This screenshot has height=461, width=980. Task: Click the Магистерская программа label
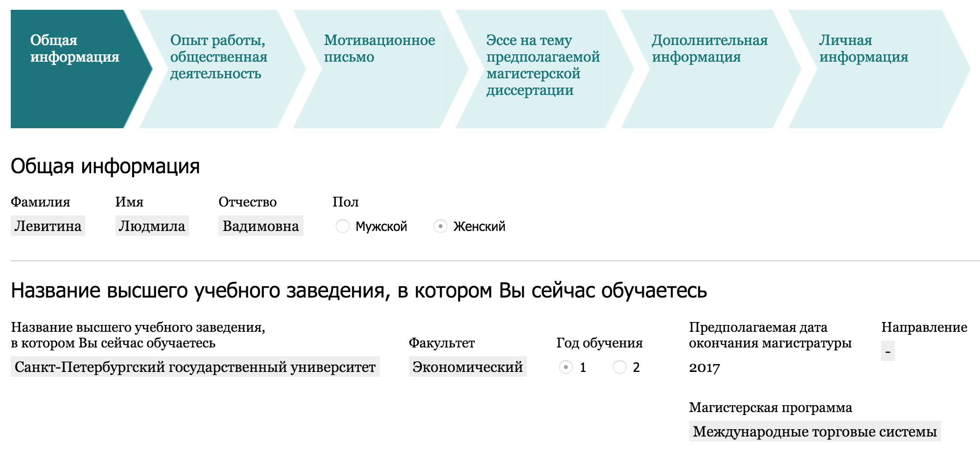point(770,407)
